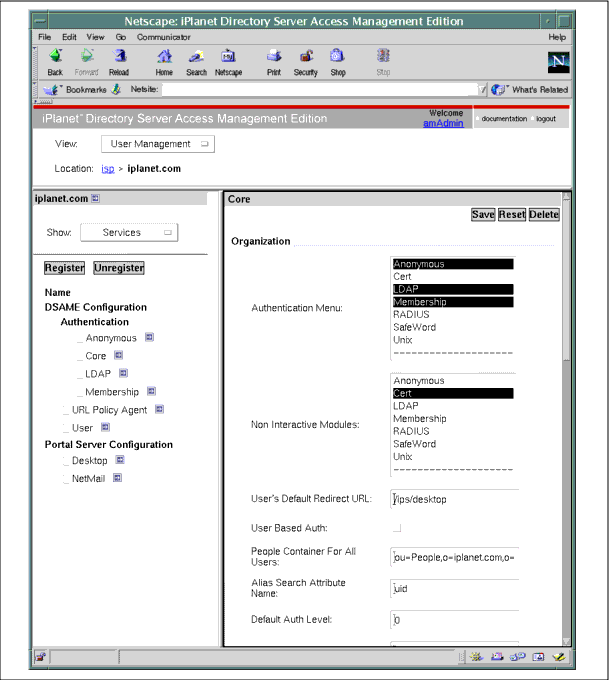Image resolution: width=609 pixels, height=680 pixels.
Task: Open Security info from toolbar
Action: click(x=306, y=56)
